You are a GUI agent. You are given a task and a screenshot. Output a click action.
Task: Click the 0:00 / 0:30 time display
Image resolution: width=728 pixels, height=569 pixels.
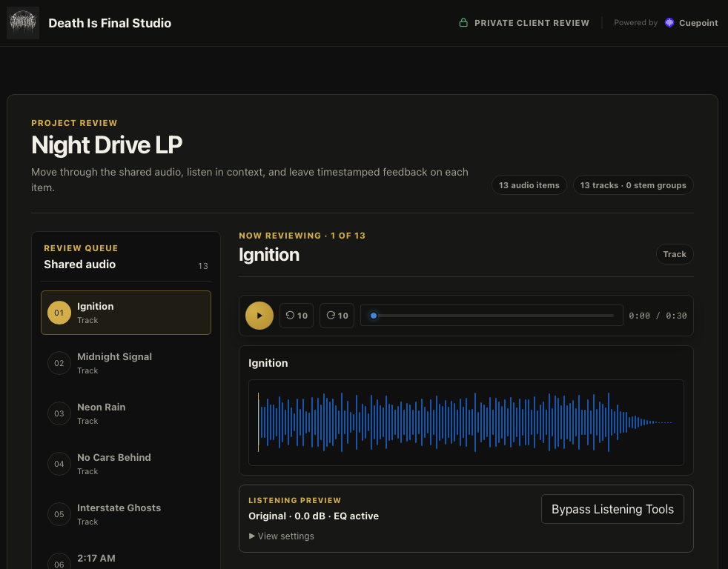(x=658, y=316)
